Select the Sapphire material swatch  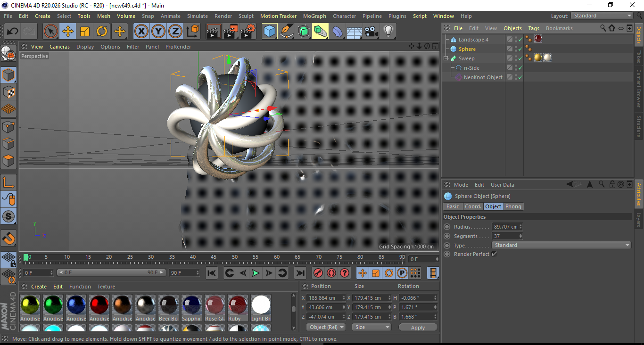pos(191,308)
